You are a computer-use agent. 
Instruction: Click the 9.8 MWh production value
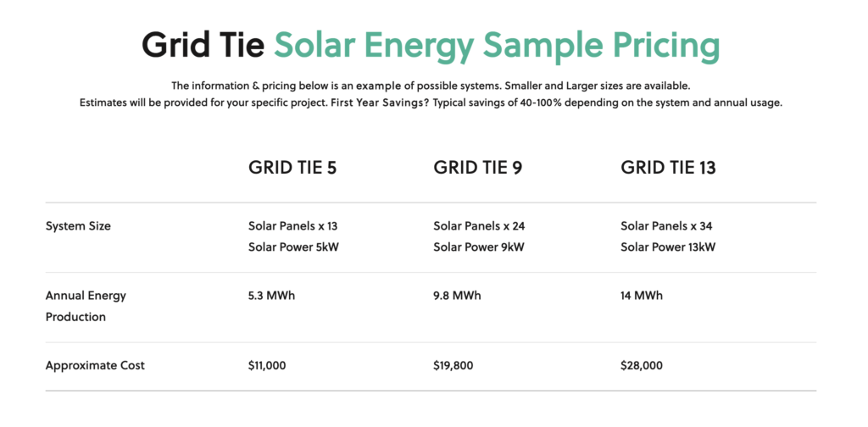pyautogui.click(x=457, y=296)
